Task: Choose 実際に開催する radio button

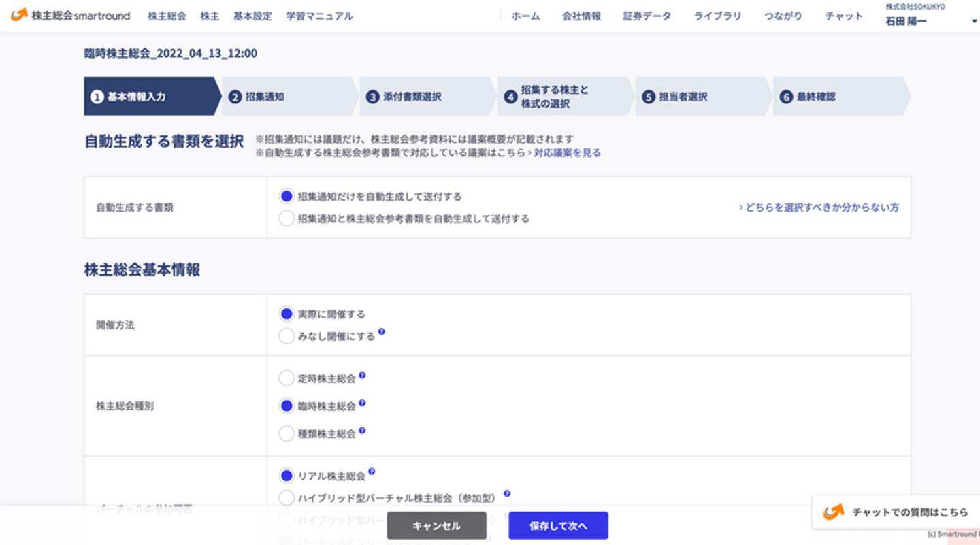Action: (287, 314)
